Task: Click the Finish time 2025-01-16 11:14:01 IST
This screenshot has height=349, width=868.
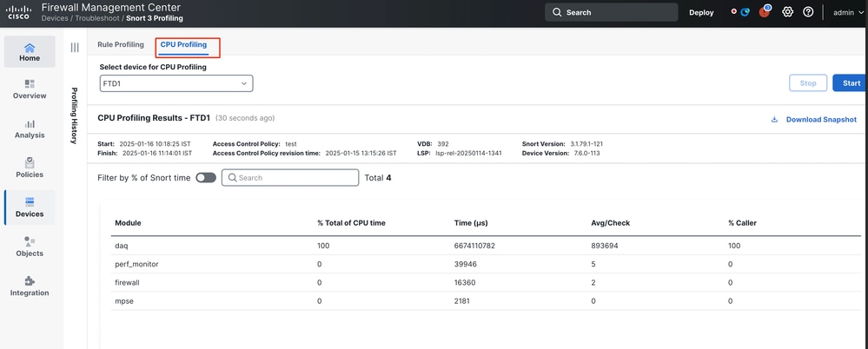Action: [x=156, y=153]
